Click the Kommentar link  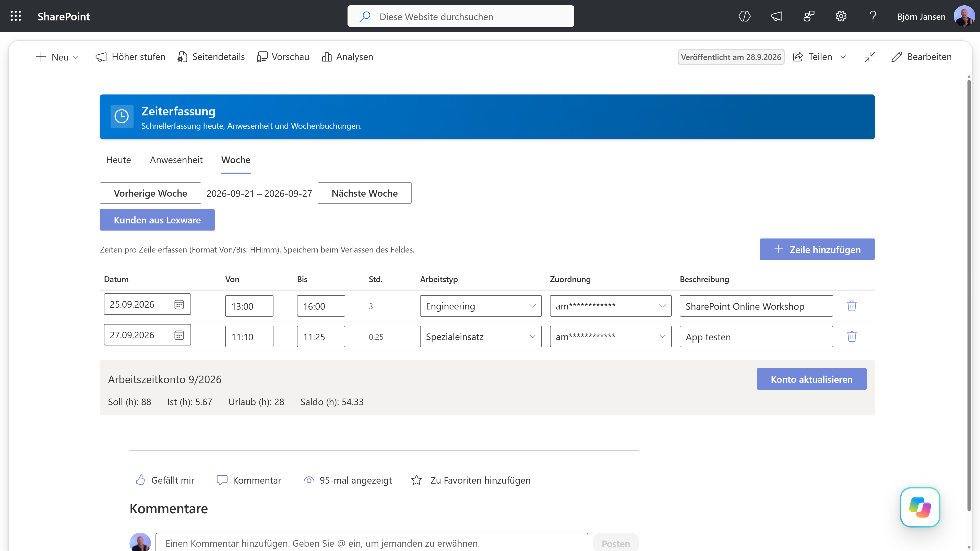[x=249, y=480]
